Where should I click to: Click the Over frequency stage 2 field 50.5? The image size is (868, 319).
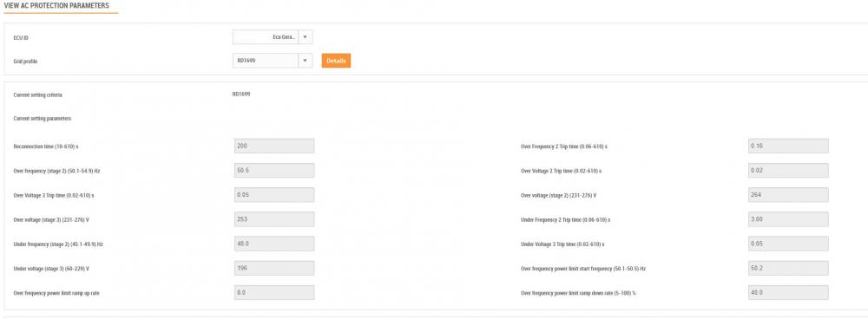274,170
